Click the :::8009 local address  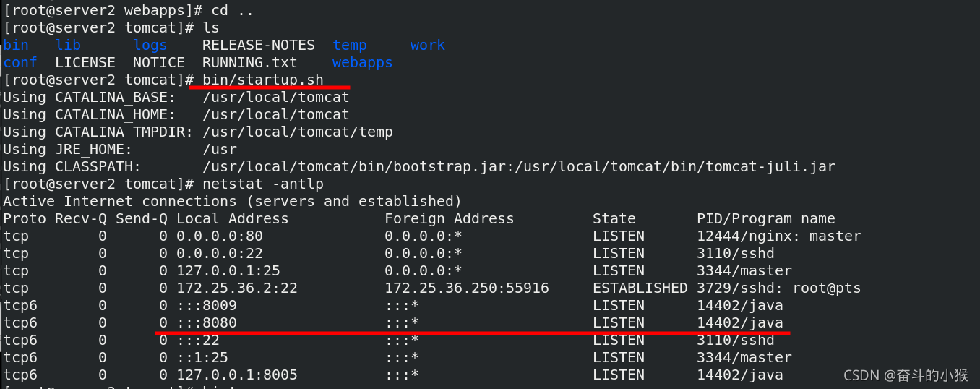207,305
